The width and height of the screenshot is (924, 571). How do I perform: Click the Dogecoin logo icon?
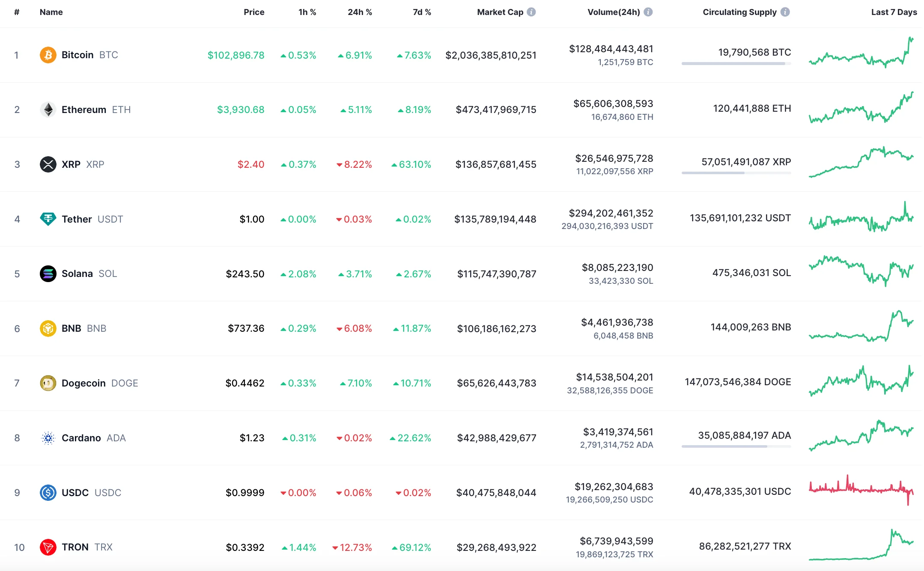pos(48,383)
